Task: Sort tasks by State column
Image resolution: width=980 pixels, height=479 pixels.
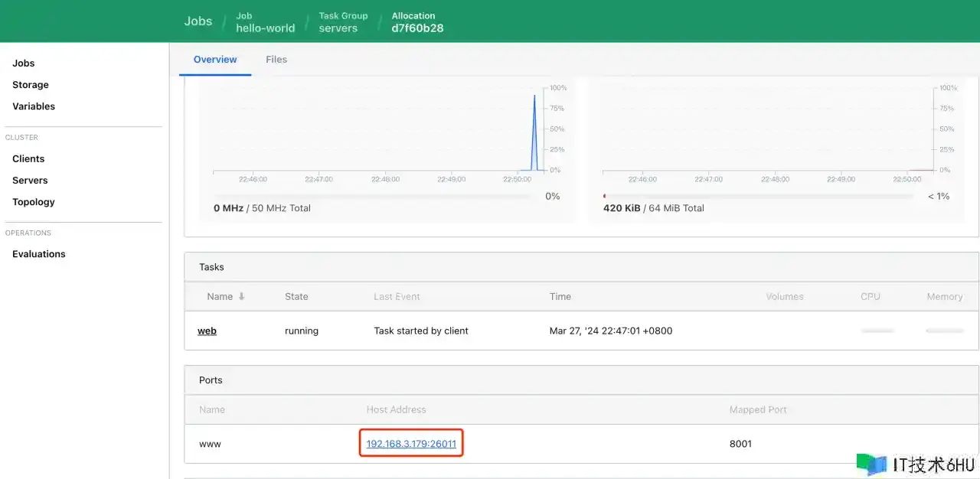Action: point(296,297)
